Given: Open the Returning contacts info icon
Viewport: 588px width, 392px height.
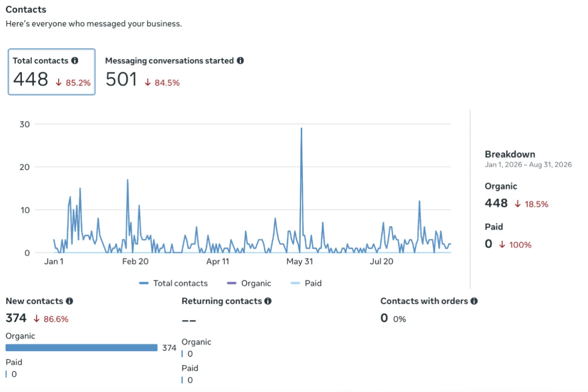Looking at the screenshot, I should tap(268, 301).
